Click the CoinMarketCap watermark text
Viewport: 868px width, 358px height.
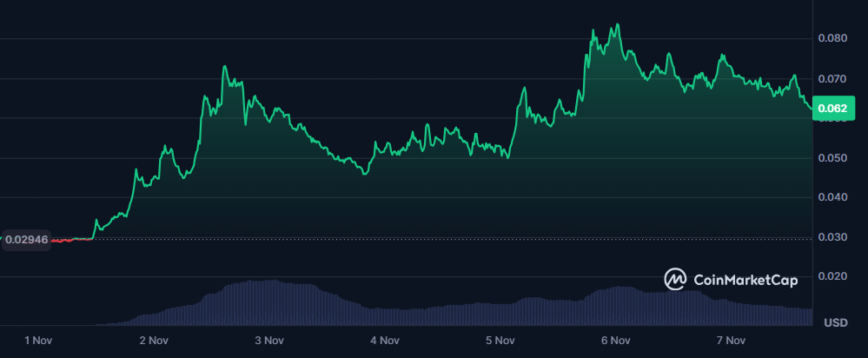(745, 280)
